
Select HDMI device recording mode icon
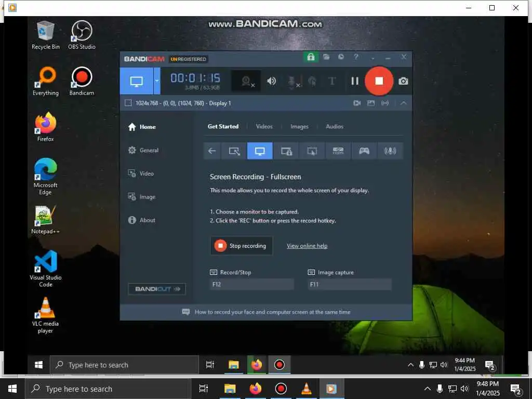(x=338, y=151)
